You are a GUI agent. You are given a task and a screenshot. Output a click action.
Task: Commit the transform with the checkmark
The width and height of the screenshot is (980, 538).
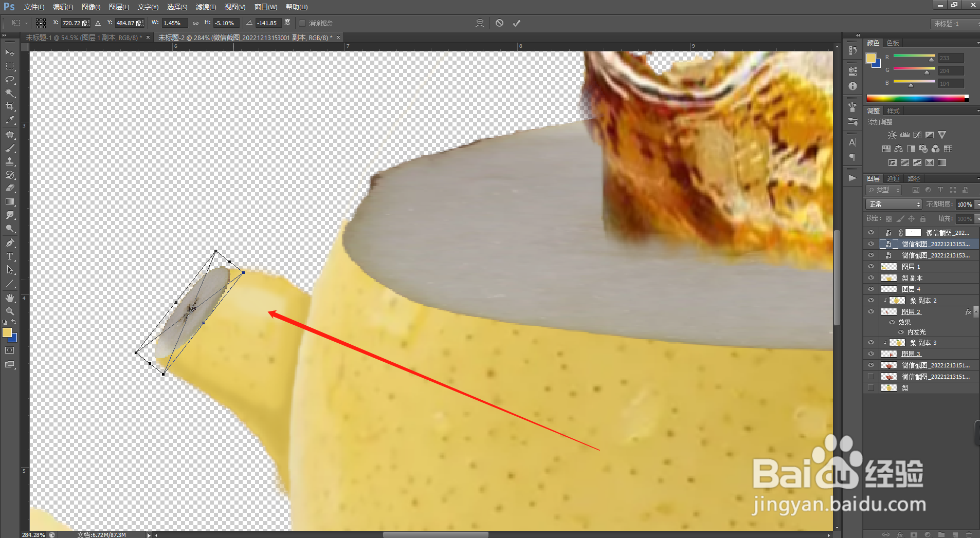click(517, 23)
